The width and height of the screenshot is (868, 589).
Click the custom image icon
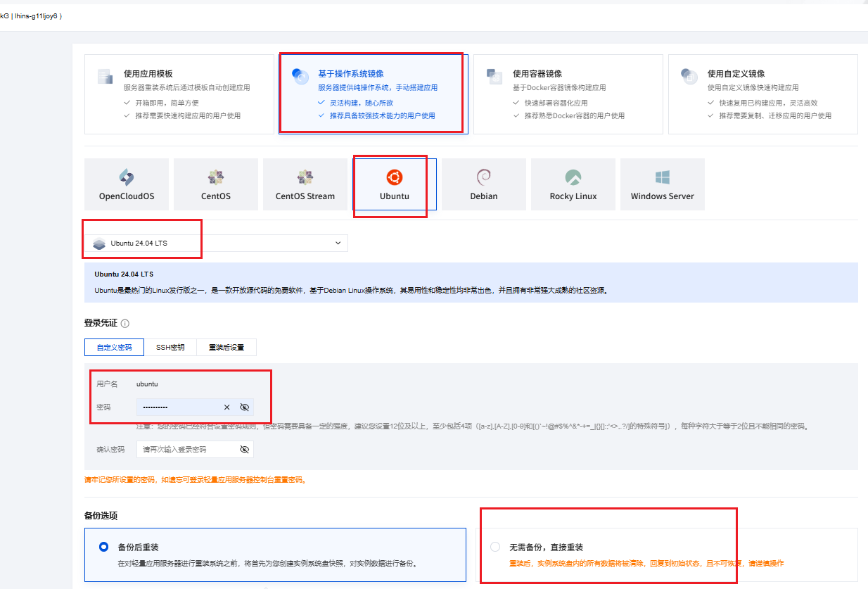689,76
